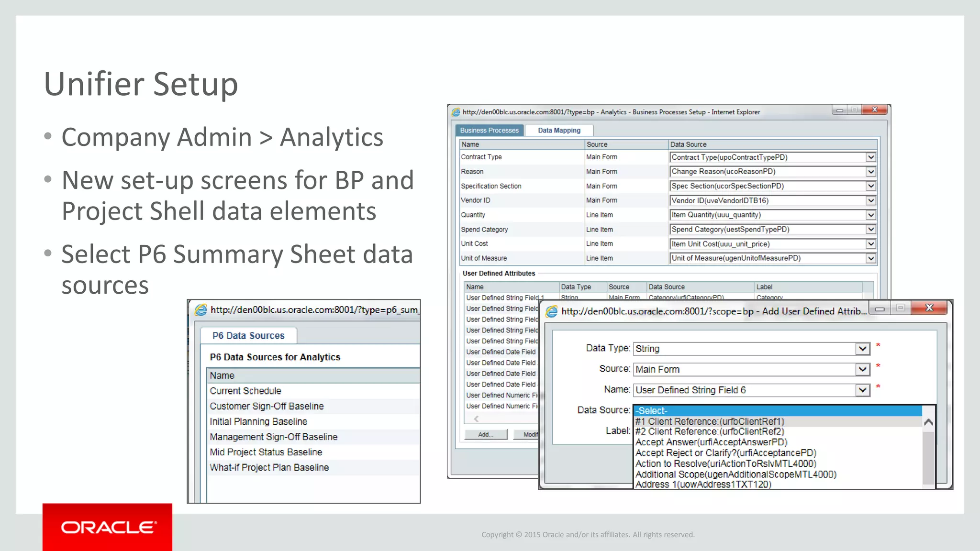This screenshot has width=980, height=551.
Task: Click the Data Type column header
Action: click(583, 287)
